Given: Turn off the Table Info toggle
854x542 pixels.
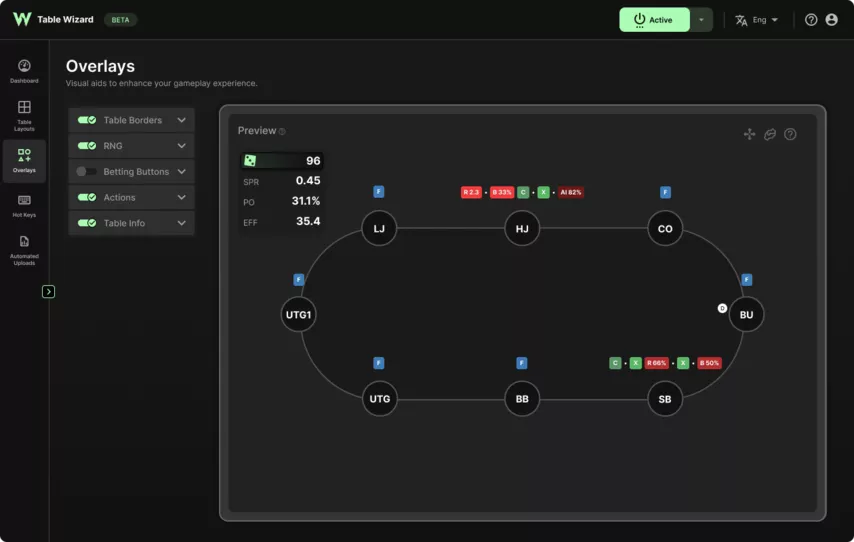Looking at the screenshot, I should coord(87,223).
